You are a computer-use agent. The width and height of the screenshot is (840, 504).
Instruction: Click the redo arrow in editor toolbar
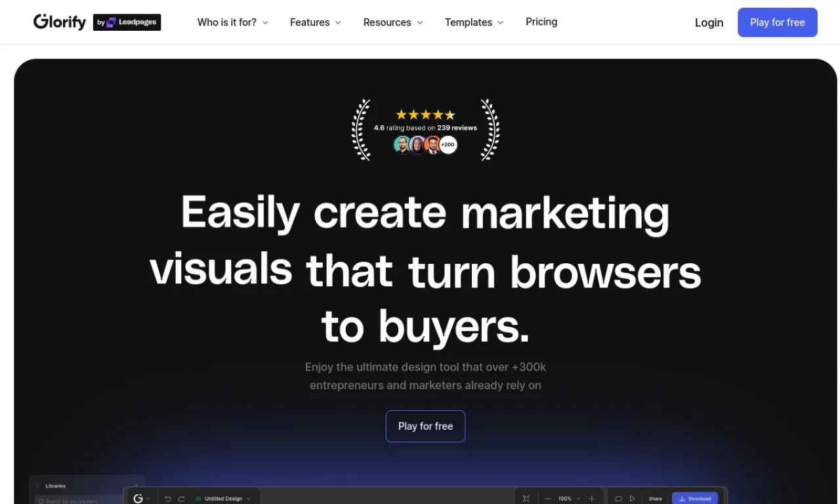point(182,499)
